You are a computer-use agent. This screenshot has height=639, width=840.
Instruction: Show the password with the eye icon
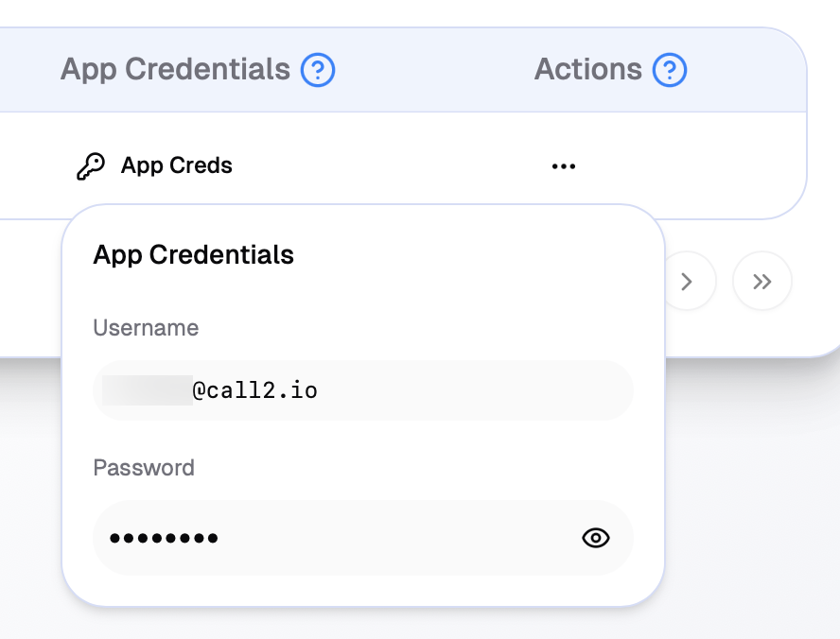pyautogui.click(x=596, y=538)
